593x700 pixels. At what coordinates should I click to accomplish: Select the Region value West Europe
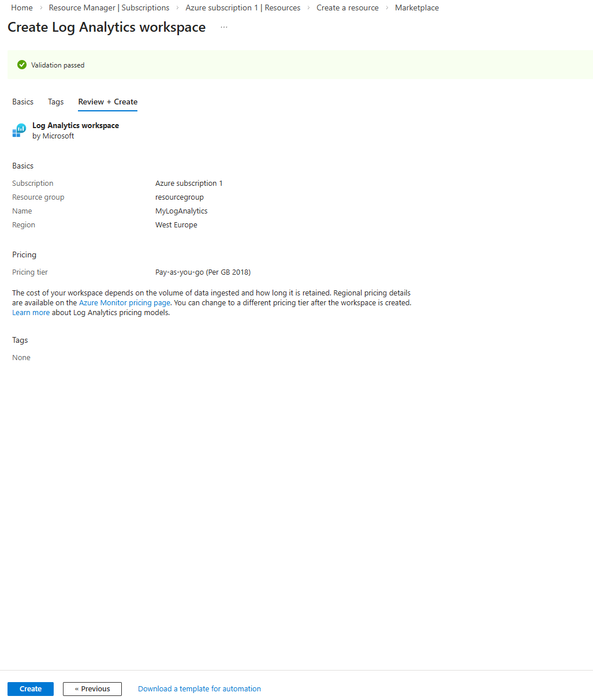point(176,224)
